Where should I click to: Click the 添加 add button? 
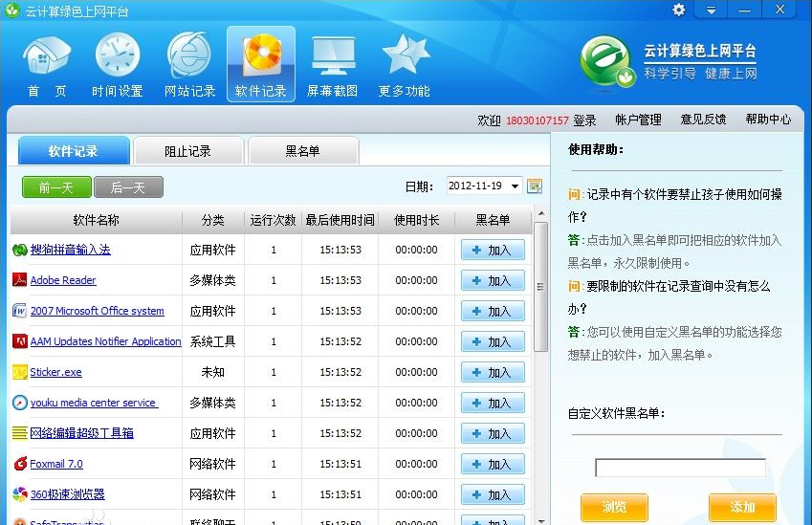742,507
